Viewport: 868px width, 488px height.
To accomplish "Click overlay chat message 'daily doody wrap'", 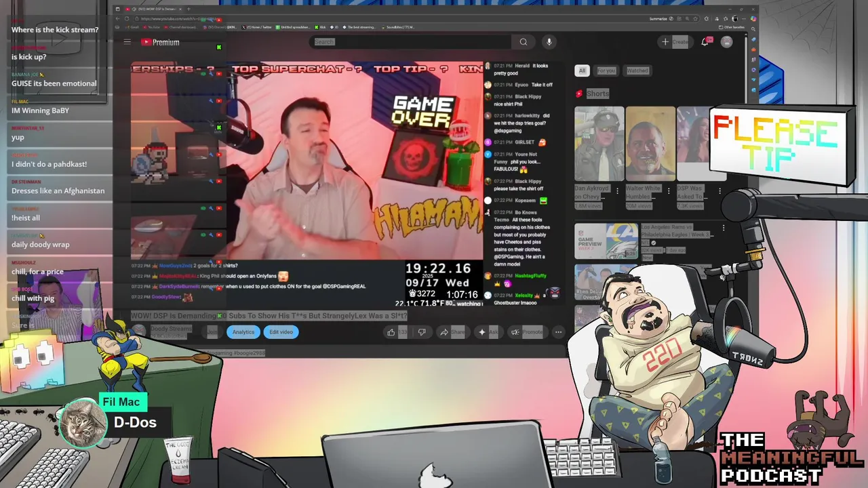I will (x=40, y=245).
